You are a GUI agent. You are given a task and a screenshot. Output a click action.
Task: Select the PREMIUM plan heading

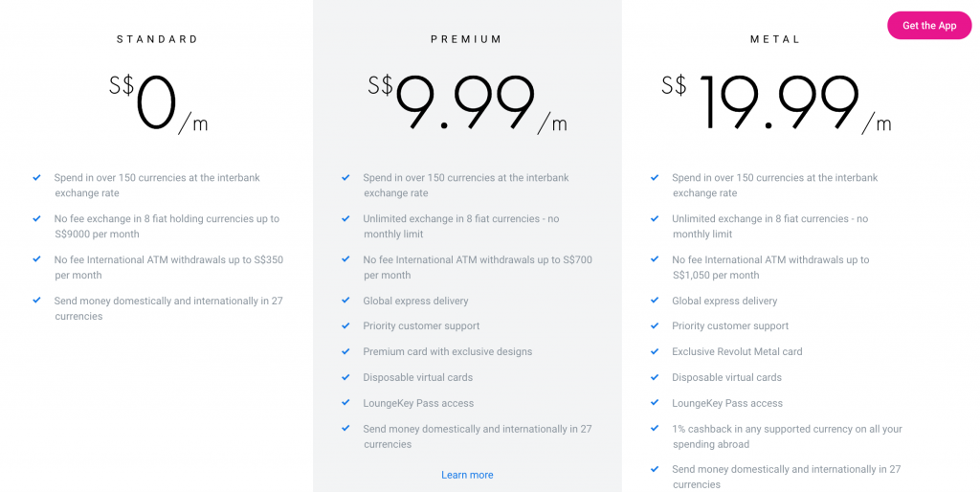coord(466,39)
